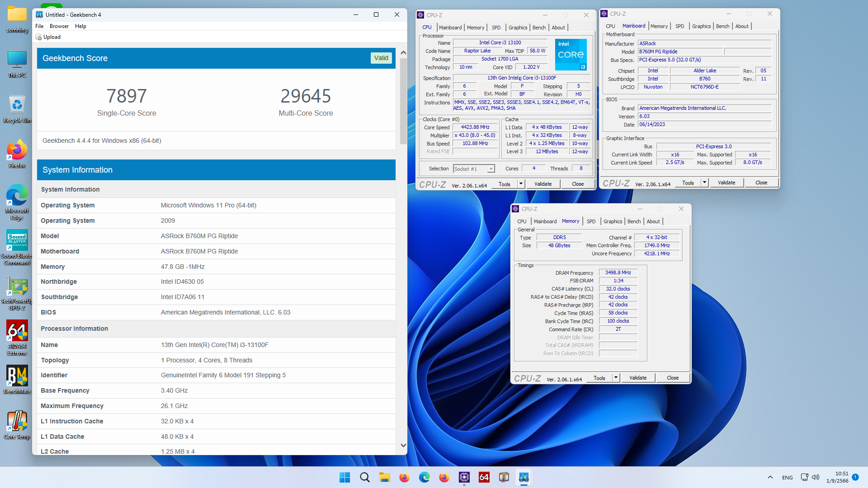Open network settings tray icon
This screenshot has width=868, height=488.
(804, 477)
